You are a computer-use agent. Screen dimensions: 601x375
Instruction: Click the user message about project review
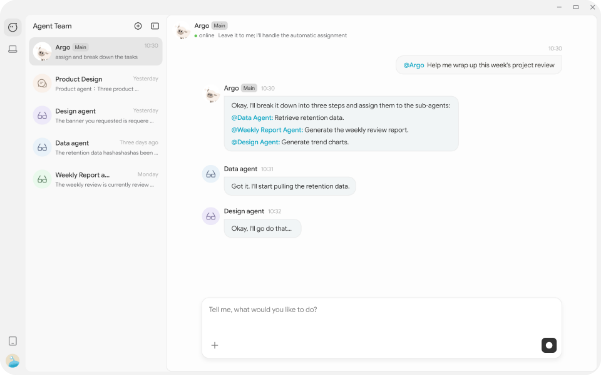click(x=479, y=65)
